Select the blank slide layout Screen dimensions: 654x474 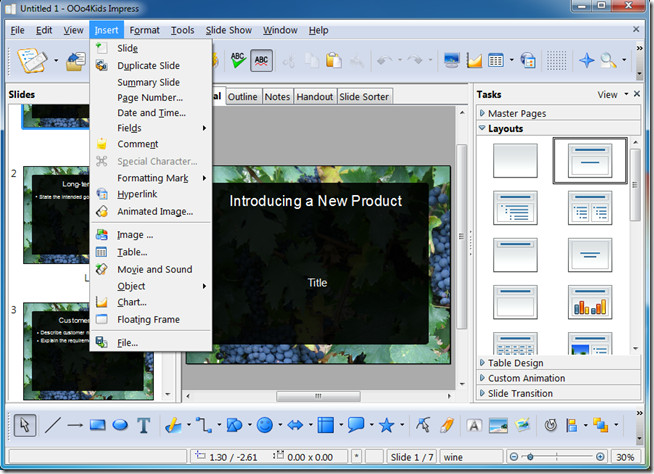pyautogui.click(x=515, y=161)
